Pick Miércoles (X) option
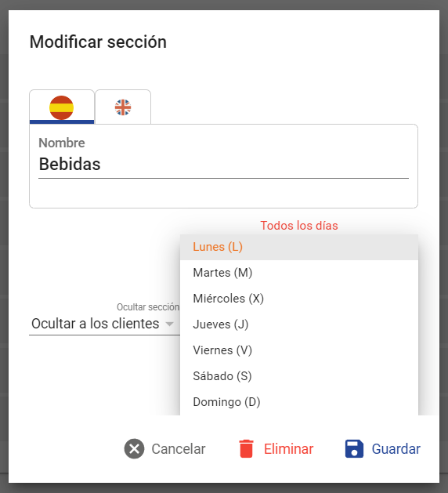This screenshot has height=493, width=448. (x=299, y=299)
